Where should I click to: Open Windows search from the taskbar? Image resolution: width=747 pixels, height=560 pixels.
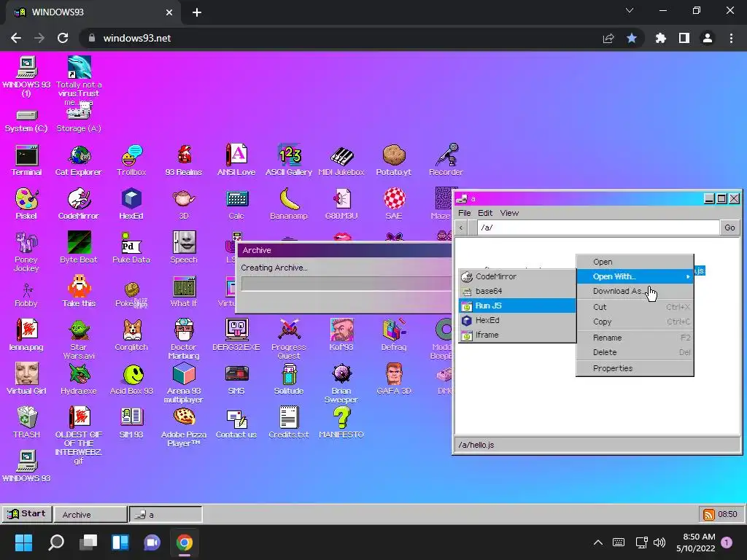56,542
